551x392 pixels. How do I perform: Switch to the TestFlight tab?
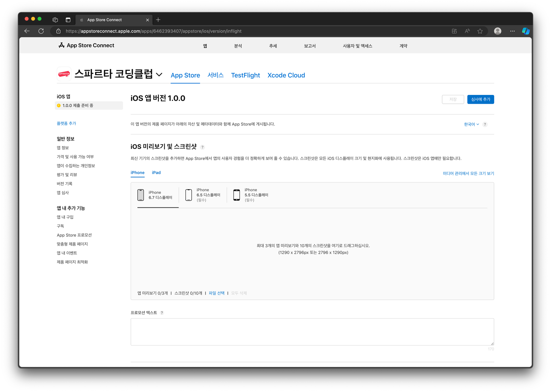point(245,75)
